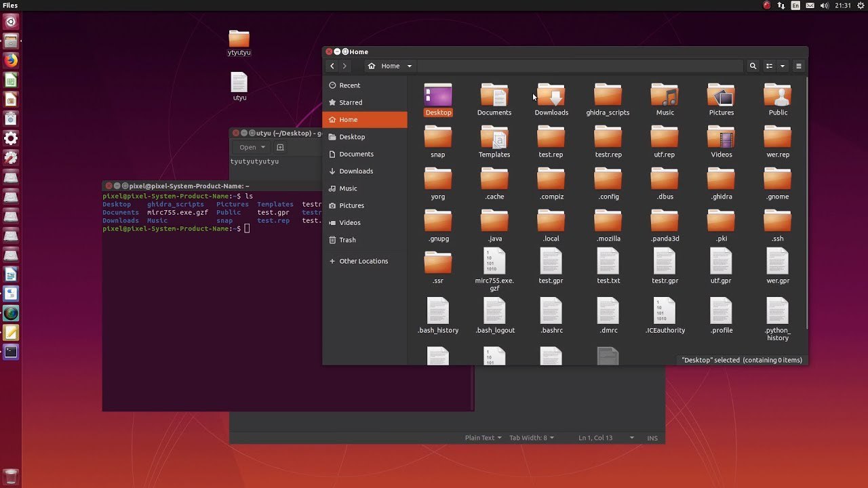Select Home in the Files sidebar
Image resolution: width=868 pixels, height=488 pixels.
tap(365, 119)
